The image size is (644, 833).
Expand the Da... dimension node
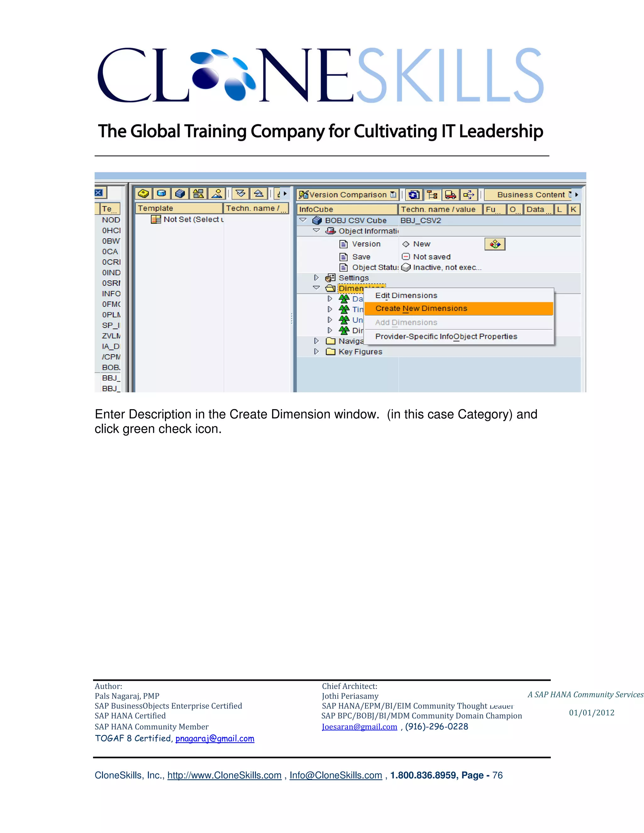(x=330, y=299)
